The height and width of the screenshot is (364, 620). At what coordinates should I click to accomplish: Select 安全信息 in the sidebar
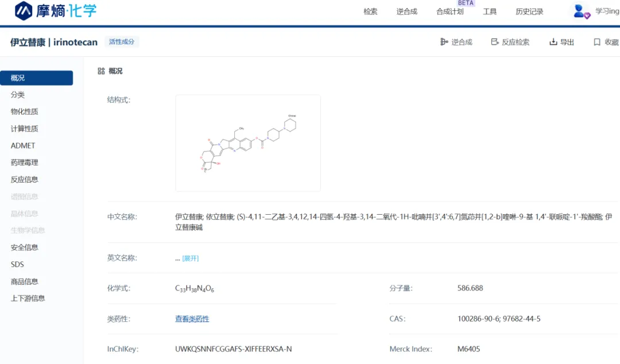25,247
